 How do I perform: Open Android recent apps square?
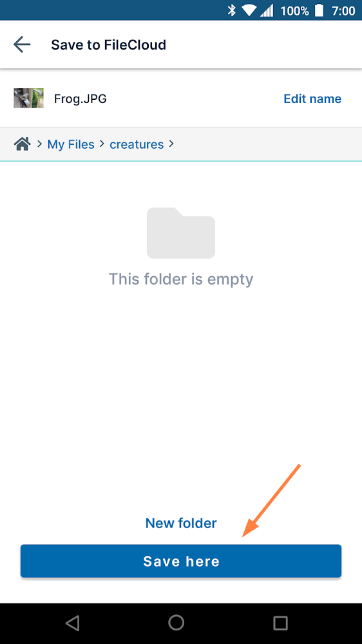(281, 623)
